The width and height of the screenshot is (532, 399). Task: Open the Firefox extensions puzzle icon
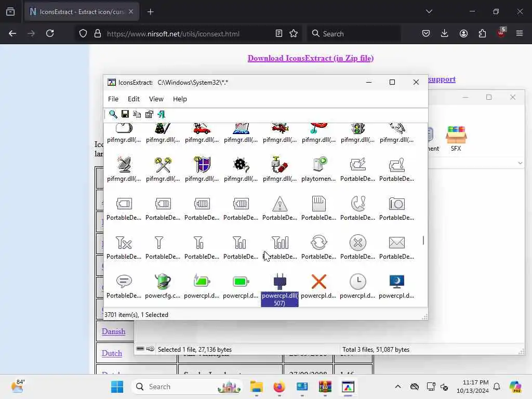click(482, 34)
